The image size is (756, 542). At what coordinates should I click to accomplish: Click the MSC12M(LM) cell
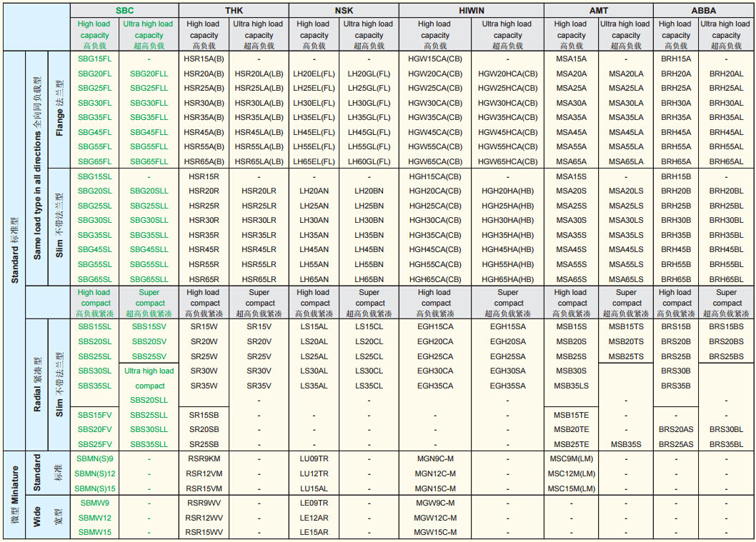572,473
